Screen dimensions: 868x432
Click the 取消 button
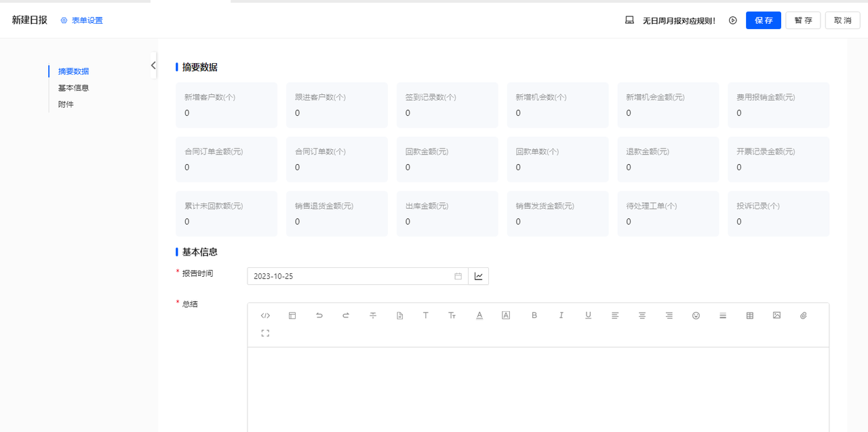(x=843, y=20)
